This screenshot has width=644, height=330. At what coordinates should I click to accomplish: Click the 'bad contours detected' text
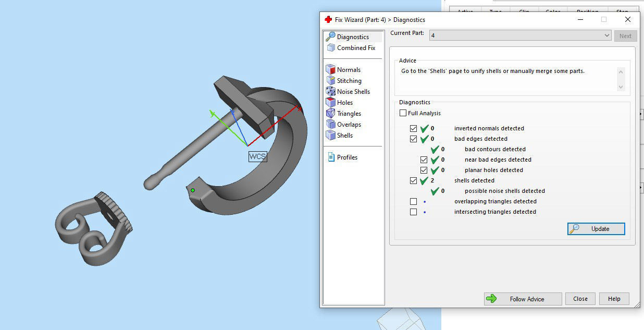tap(495, 149)
